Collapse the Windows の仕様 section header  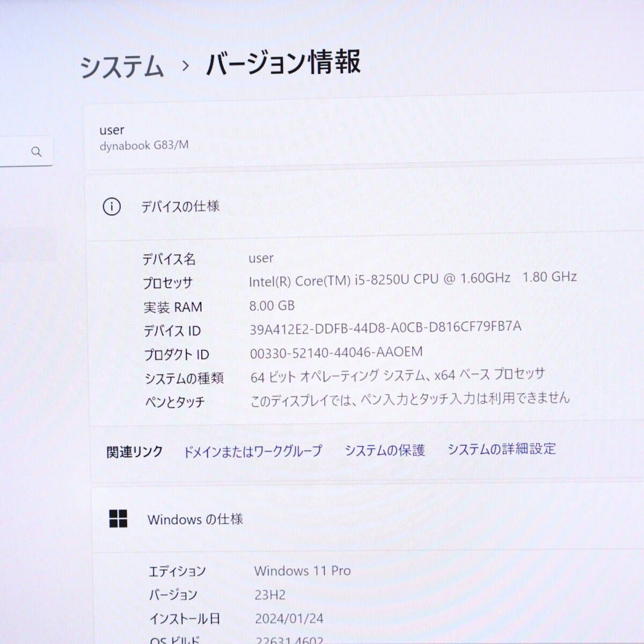[369, 519]
